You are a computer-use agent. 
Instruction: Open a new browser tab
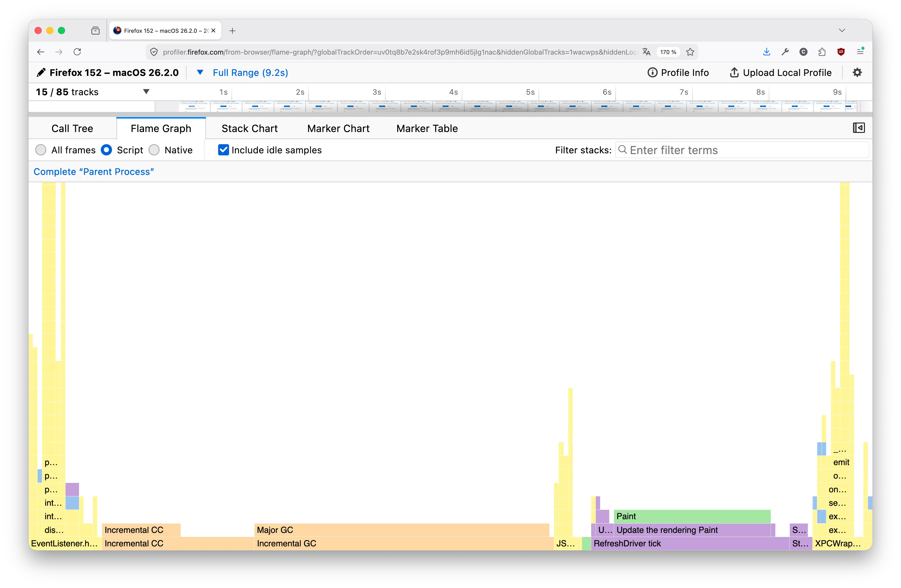pos(232,31)
